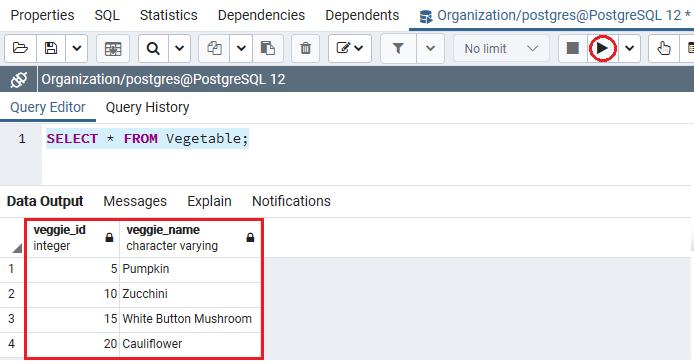Click the Copy rows icon
This screenshot has height=364, width=694.
(214, 48)
